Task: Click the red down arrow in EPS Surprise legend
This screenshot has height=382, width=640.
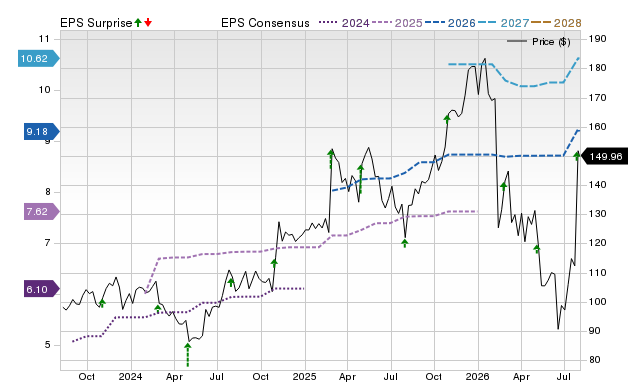Action: tap(148, 22)
